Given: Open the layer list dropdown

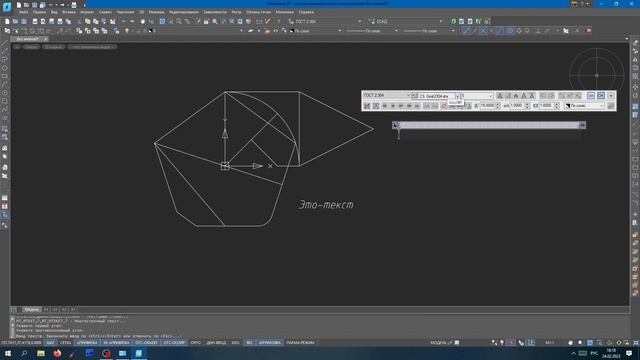Looking at the screenshot, I should point(241,31).
